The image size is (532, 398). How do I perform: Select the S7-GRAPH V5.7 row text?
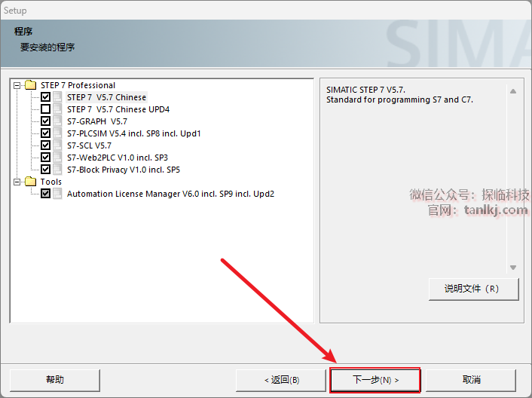[x=97, y=121]
